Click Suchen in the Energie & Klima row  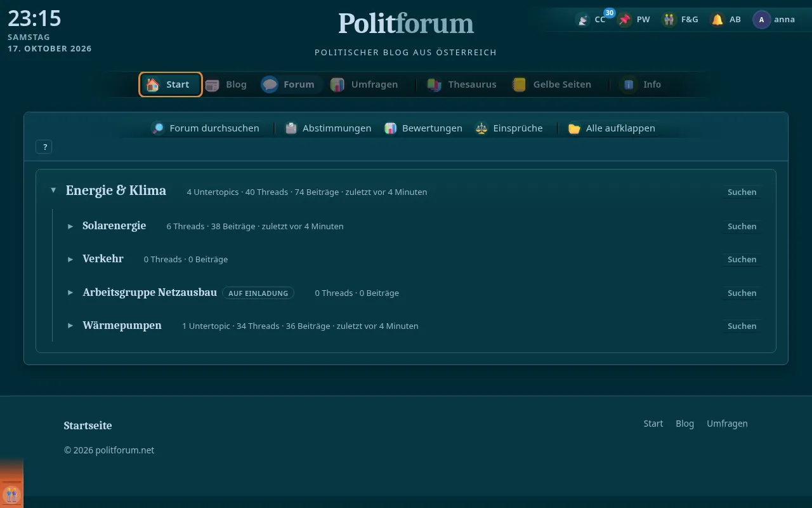[742, 192]
